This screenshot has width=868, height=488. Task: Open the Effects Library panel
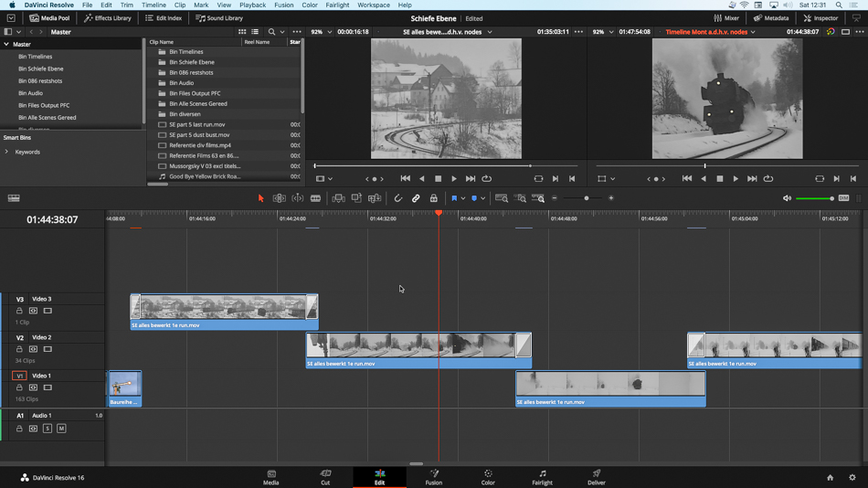coord(108,18)
